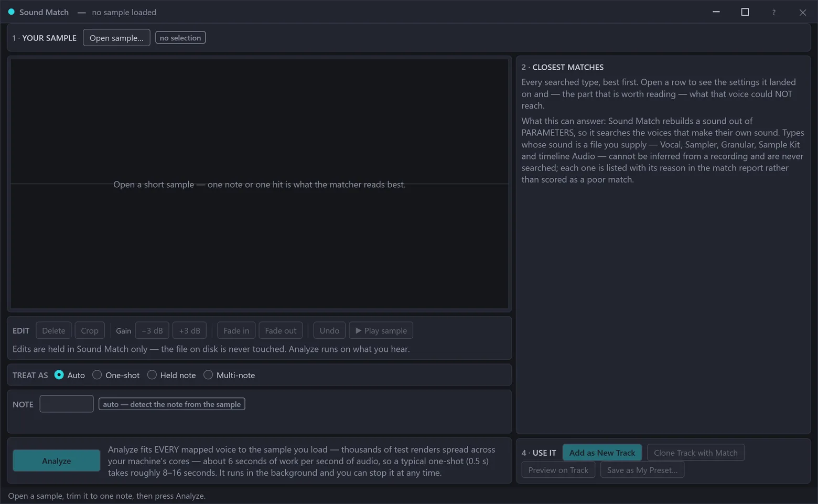
Task: Apply Fade out to sample
Action: coord(281,330)
